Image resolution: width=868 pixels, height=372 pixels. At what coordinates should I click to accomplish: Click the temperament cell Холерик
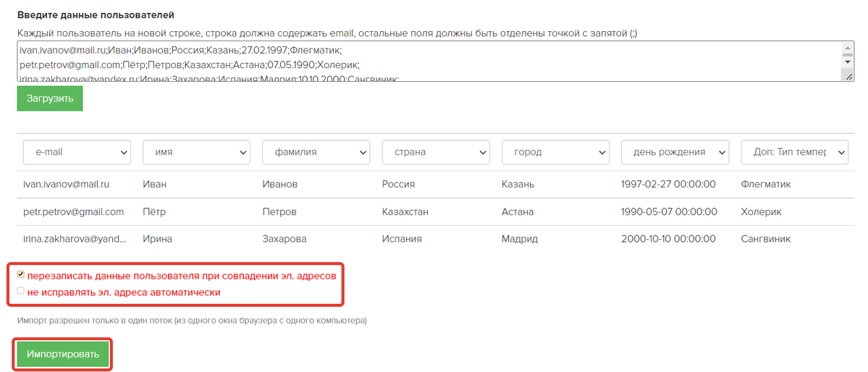pos(761,211)
